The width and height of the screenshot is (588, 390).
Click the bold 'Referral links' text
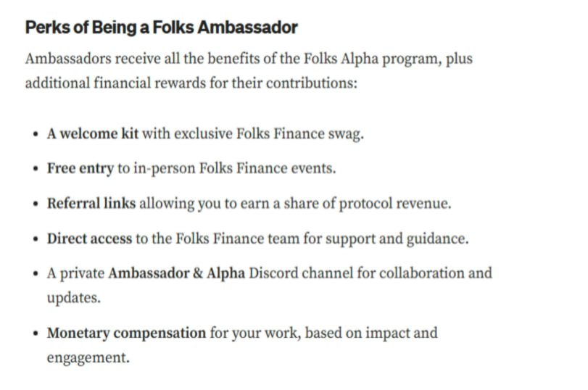point(91,203)
